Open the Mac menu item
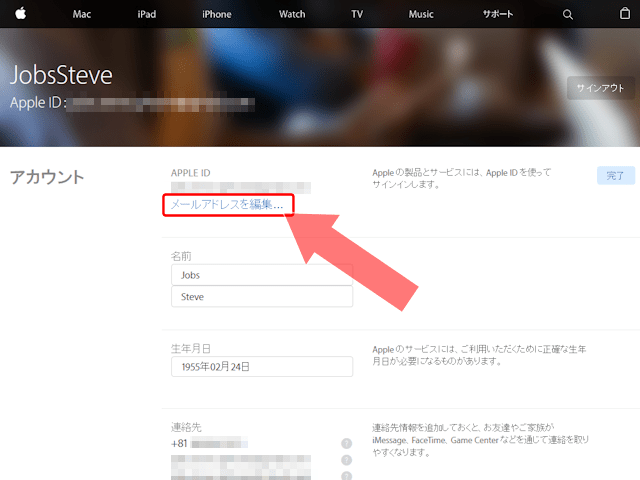The width and height of the screenshot is (640, 480). pyautogui.click(x=82, y=14)
